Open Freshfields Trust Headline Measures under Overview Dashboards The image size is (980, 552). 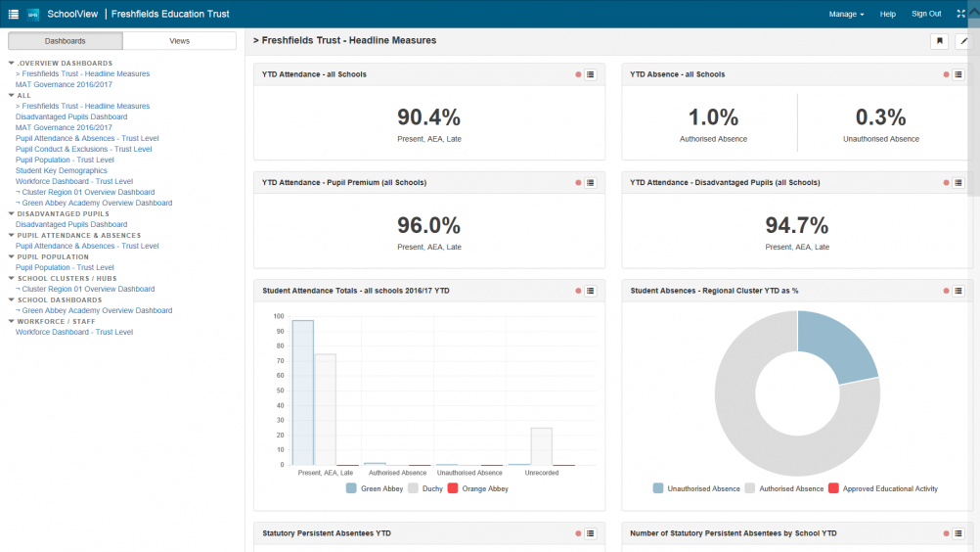82,73
